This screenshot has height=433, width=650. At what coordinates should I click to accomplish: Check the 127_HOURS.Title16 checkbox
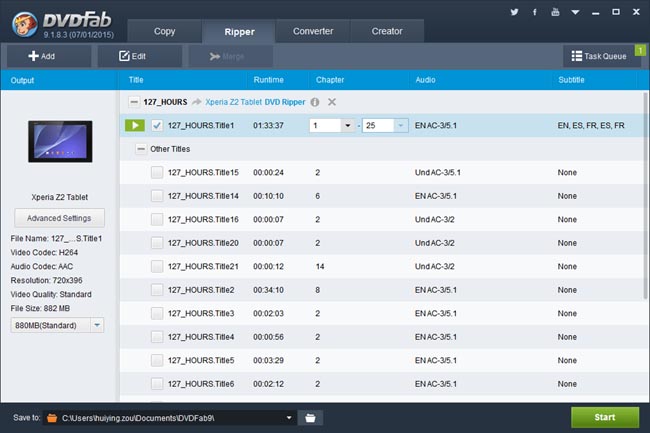tap(157, 219)
